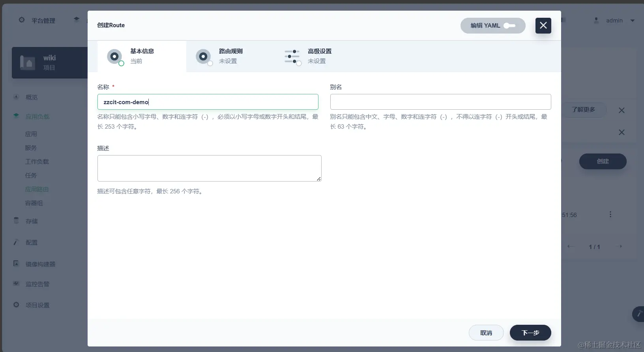This screenshot has height=352, width=644.
Task: Open 容器组 in the sidebar
Action: (x=34, y=203)
